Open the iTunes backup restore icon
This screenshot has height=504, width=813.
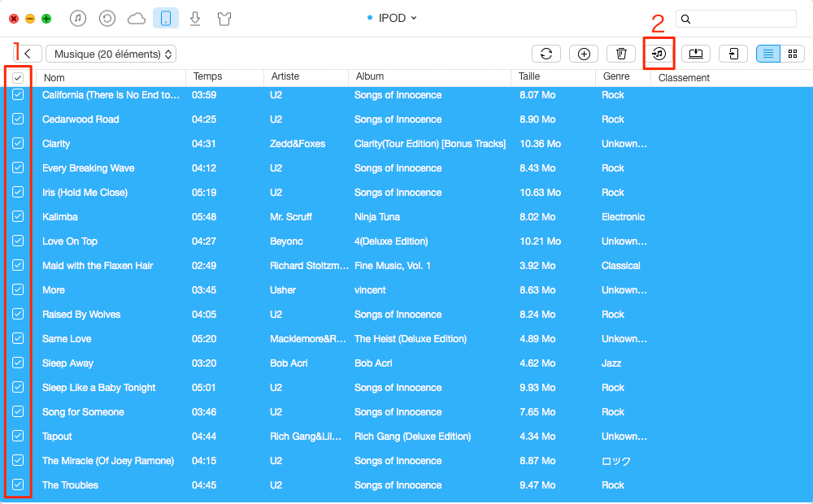(x=107, y=19)
